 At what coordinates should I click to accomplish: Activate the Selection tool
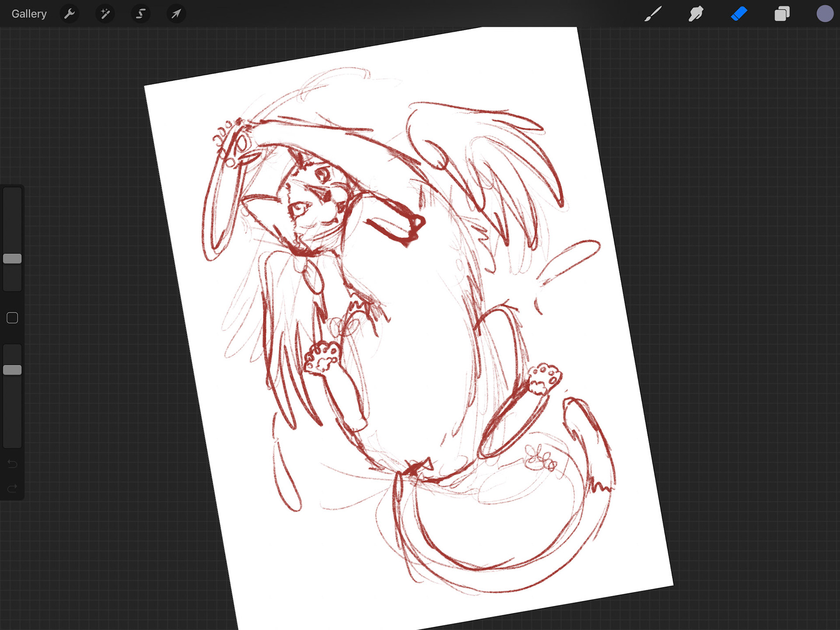pyautogui.click(x=140, y=14)
